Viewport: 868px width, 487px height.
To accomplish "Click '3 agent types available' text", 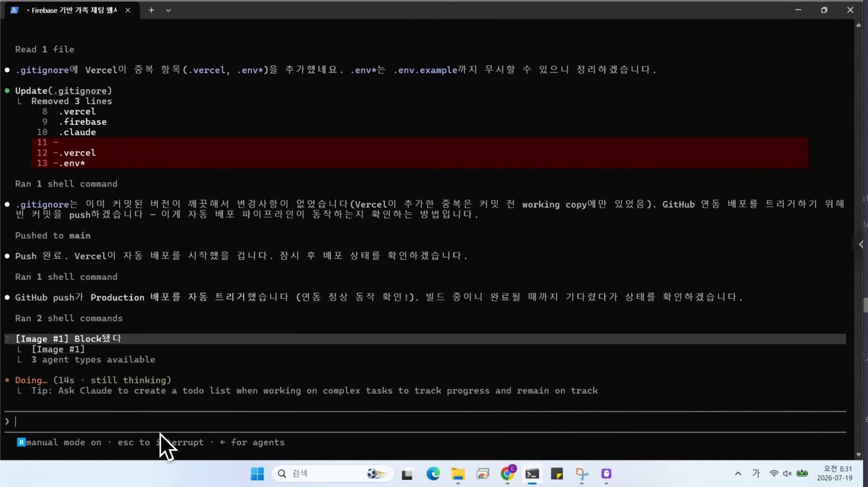I will point(93,359).
